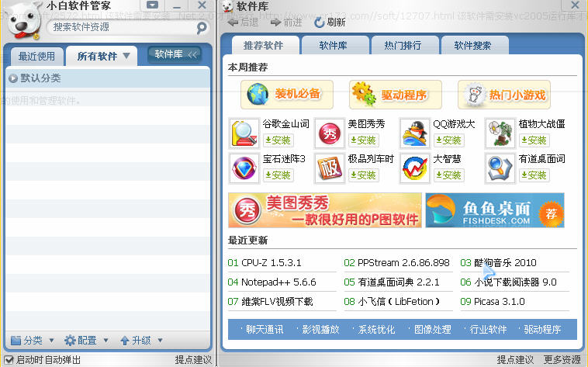The image size is (588, 367).
Task: Go back with 后退
Action: (243, 23)
